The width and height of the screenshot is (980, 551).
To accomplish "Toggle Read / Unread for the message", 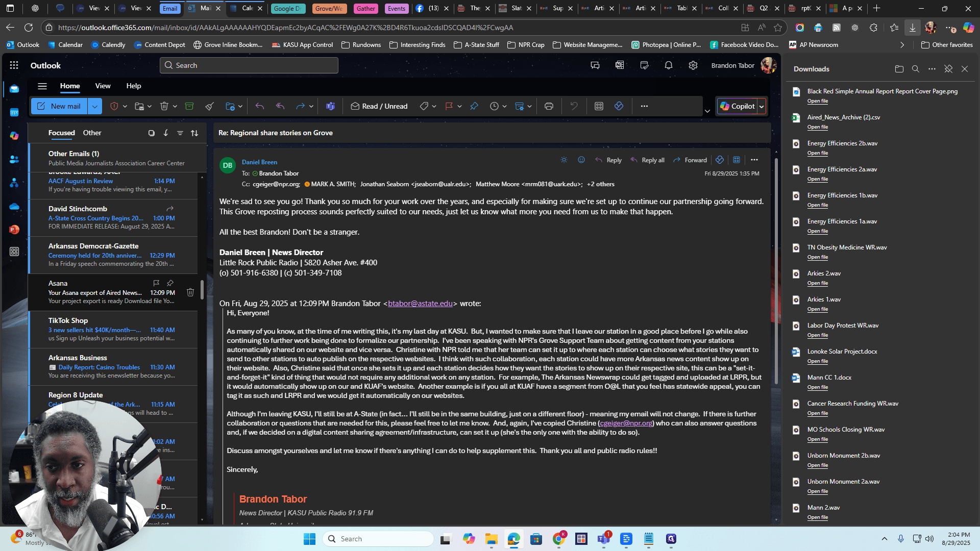I will [x=379, y=106].
